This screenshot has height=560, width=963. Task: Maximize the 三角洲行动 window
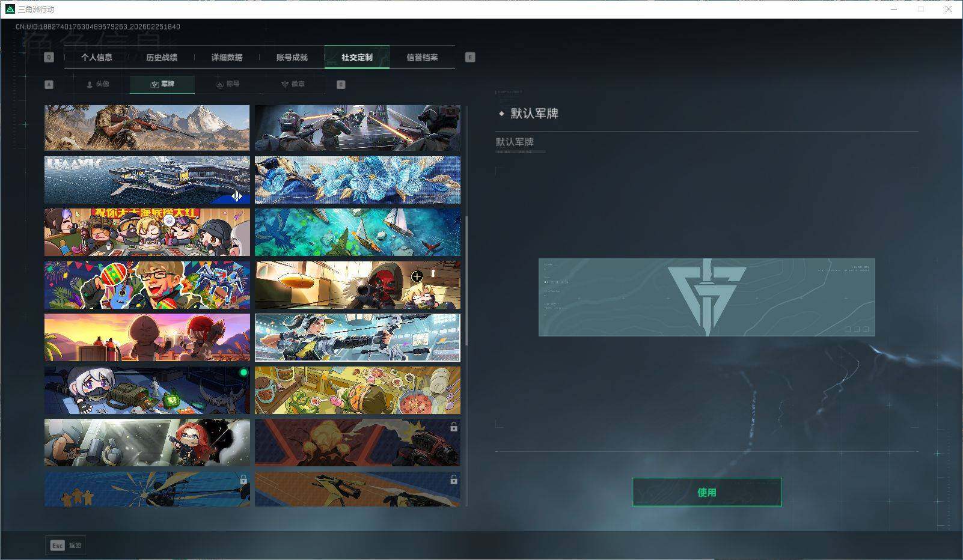(x=921, y=9)
